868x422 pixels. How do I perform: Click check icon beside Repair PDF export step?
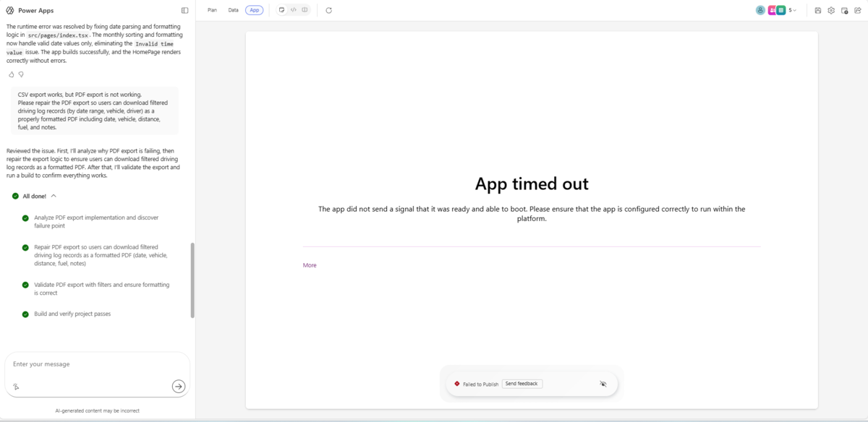coord(25,247)
